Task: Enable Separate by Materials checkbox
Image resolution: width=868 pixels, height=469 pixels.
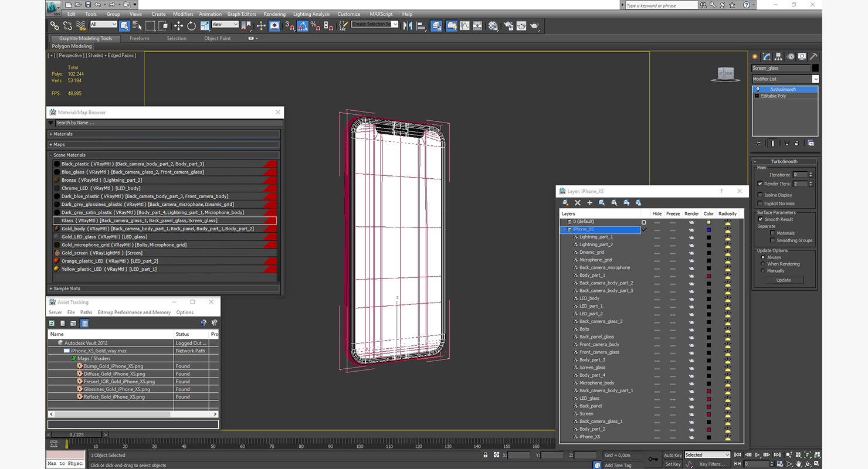Action: pyautogui.click(x=772, y=233)
